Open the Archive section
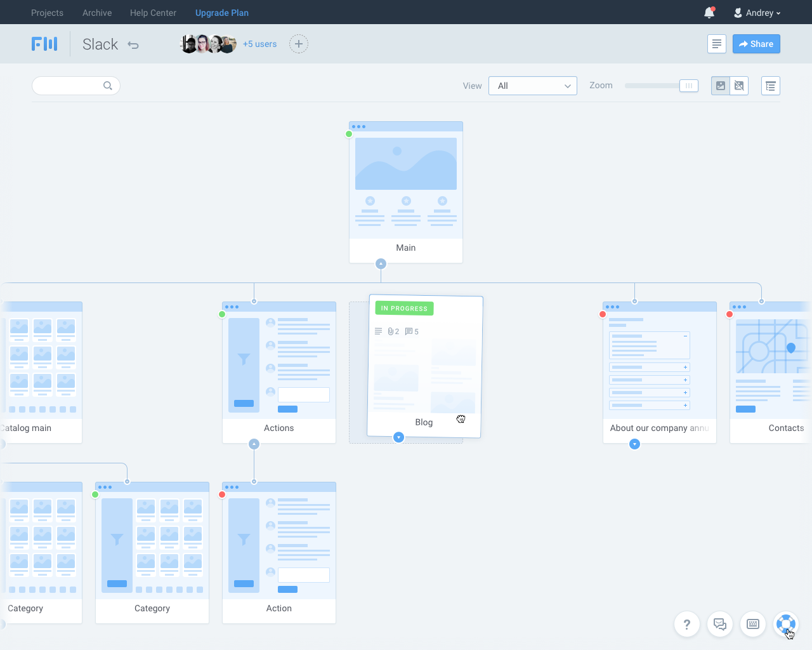This screenshot has height=650, width=812. click(x=97, y=13)
